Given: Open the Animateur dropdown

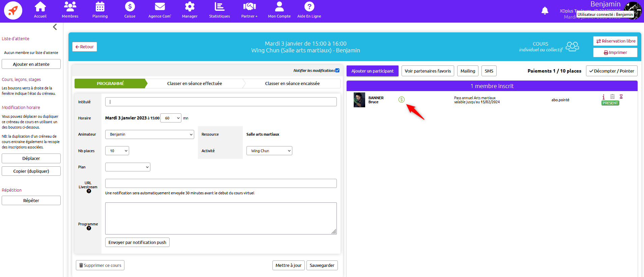Looking at the screenshot, I should 149,134.
